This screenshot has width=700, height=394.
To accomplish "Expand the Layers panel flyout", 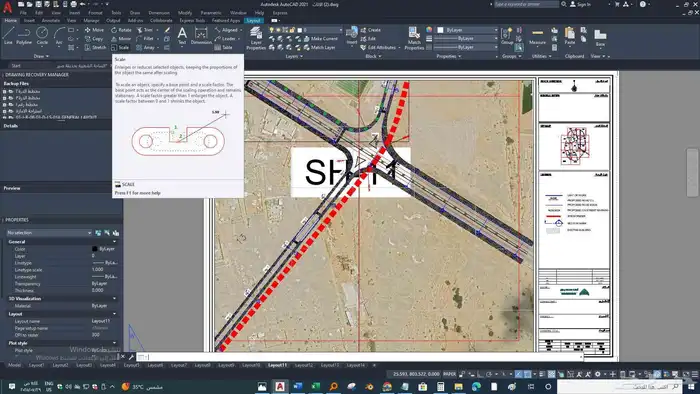I will [294, 57].
